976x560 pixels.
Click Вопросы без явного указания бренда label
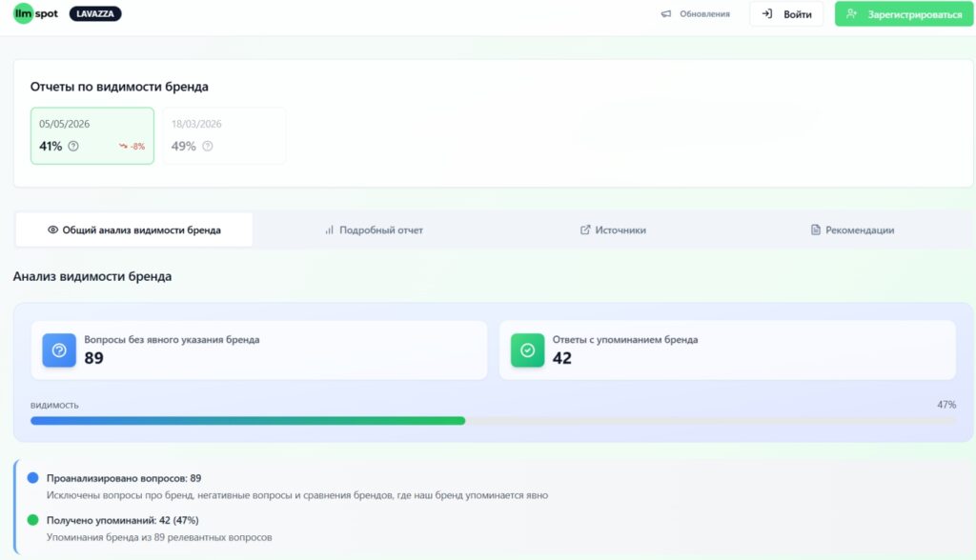[x=172, y=340]
